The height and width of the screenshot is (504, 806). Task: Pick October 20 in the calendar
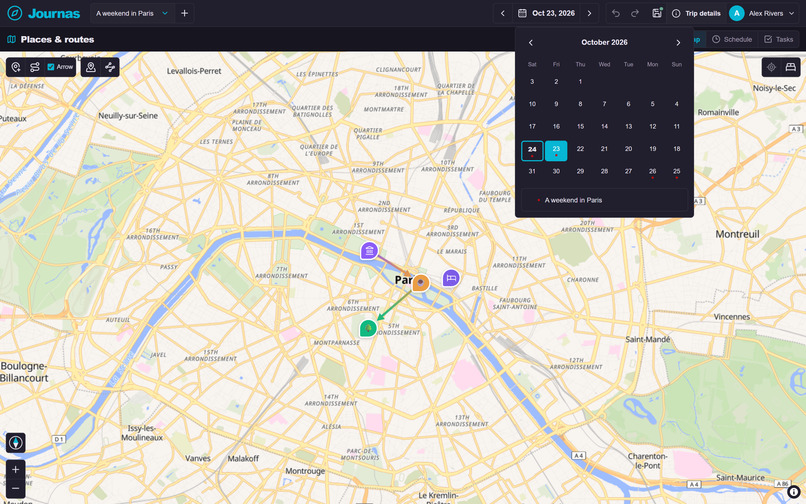coord(628,151)
